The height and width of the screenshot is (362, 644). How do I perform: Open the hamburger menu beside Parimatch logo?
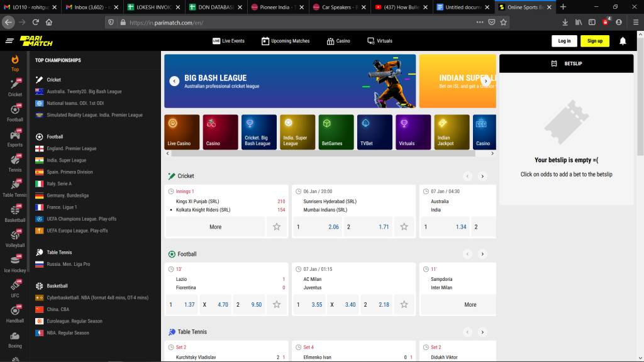point(9,41)
